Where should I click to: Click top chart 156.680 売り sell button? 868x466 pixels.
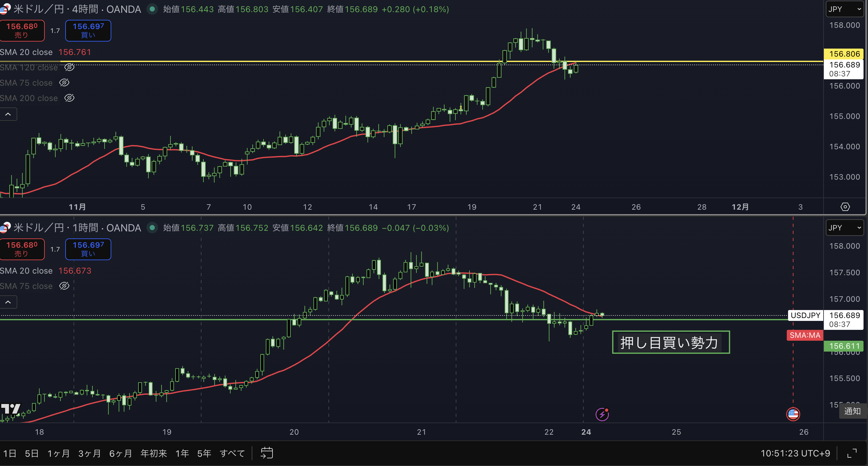(22, 30)
